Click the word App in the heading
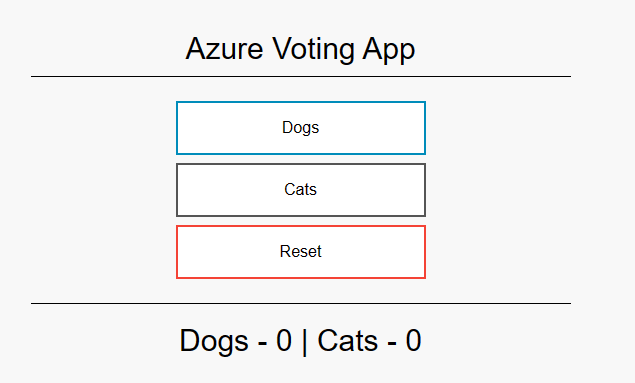Image resolution: width=635 pixels, height=383 pixels. coord(389,50)
